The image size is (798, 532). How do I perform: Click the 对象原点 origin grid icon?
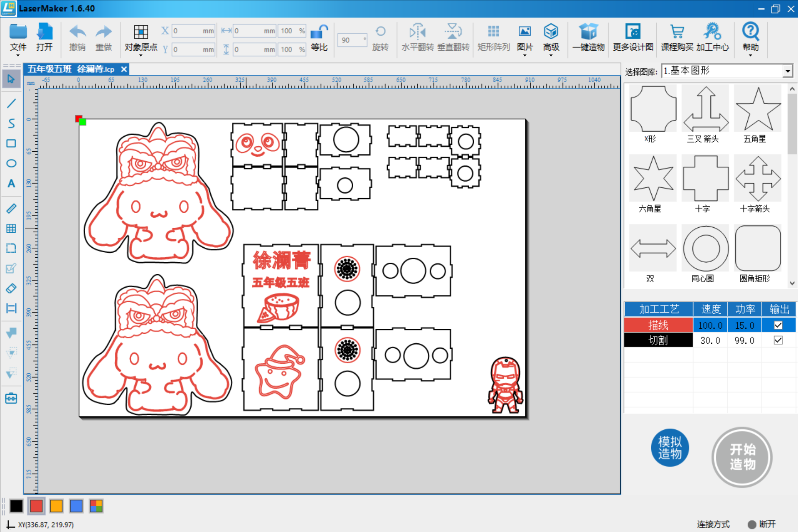click(141, 32)
